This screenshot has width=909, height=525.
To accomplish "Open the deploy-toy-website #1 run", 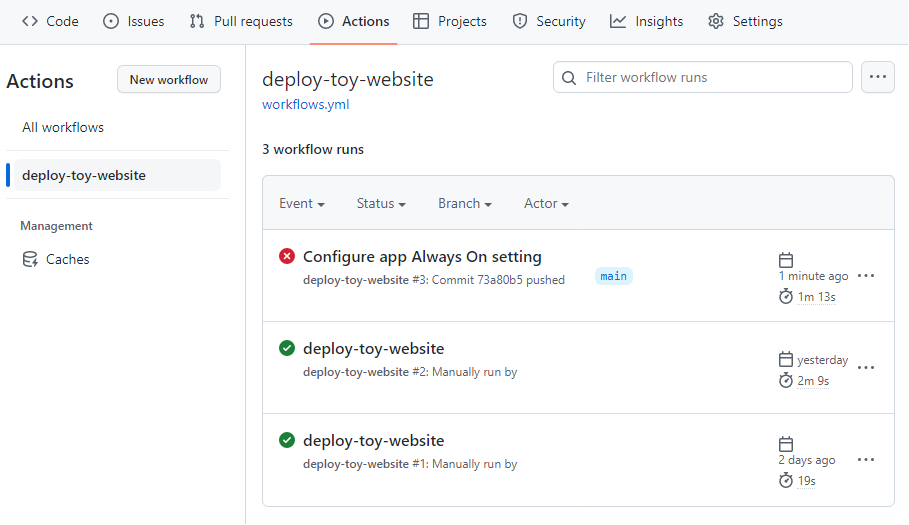I will [x=373, y=441].
